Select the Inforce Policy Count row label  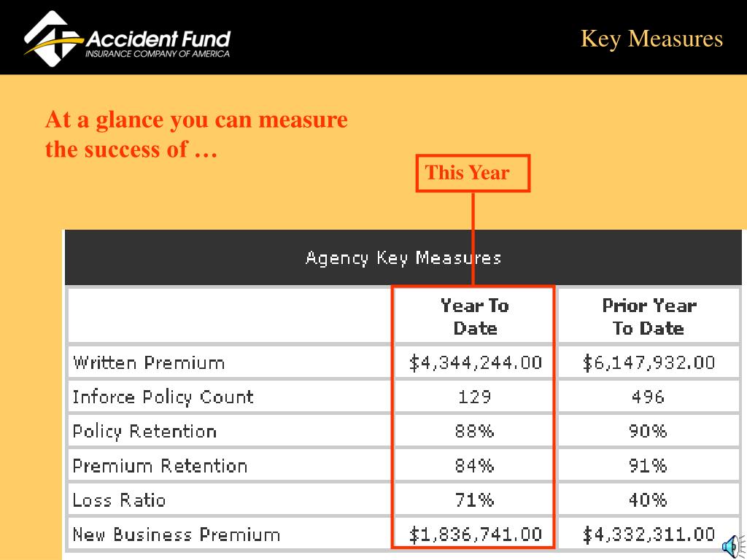[x=163, y=397]
